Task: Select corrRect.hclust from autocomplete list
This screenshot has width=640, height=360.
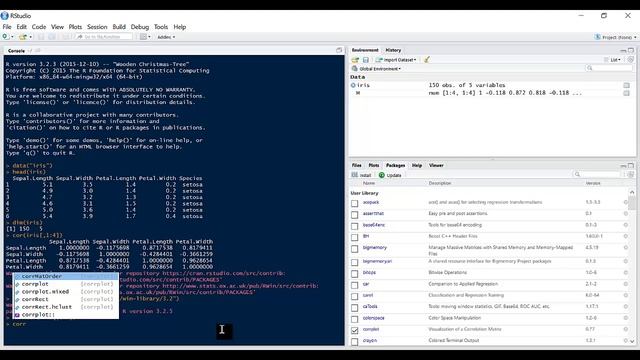Action: coord(66,307)
